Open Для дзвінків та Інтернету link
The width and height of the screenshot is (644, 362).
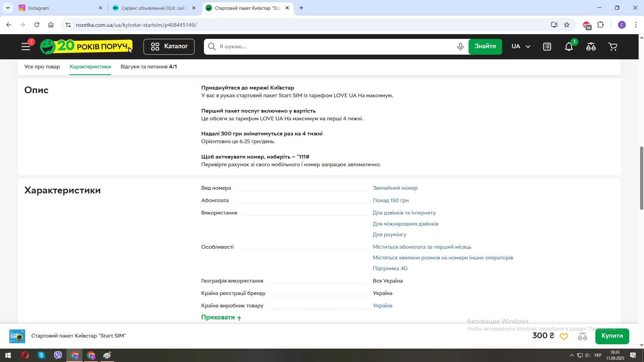click(404, 213)
